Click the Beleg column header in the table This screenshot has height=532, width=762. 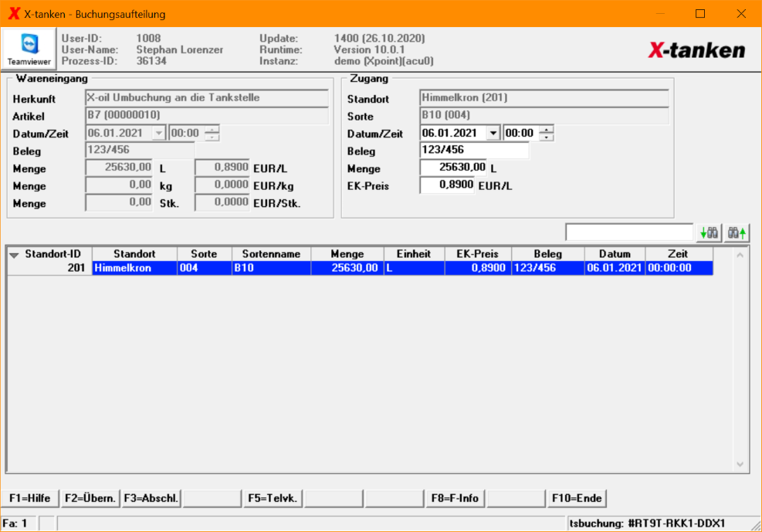(547, 253)
